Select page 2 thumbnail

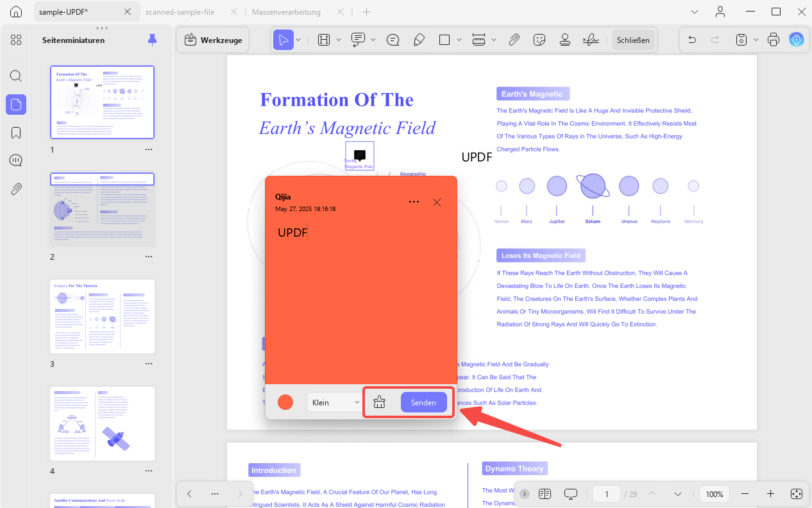[103, 209]
